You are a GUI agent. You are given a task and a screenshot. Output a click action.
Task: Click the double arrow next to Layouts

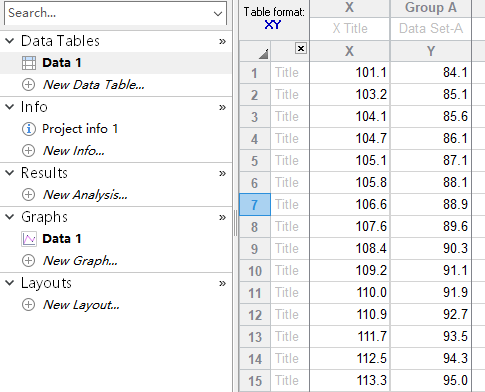click(x=222, y=283)
